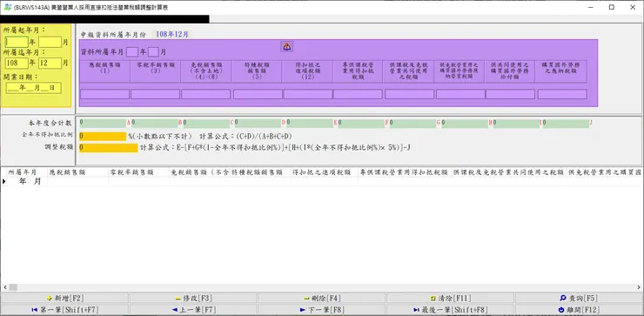This screenshot has height=316, width=644.
Task: Click the 所屬迄年月 year field showing 108
Action: click(17, 64)
